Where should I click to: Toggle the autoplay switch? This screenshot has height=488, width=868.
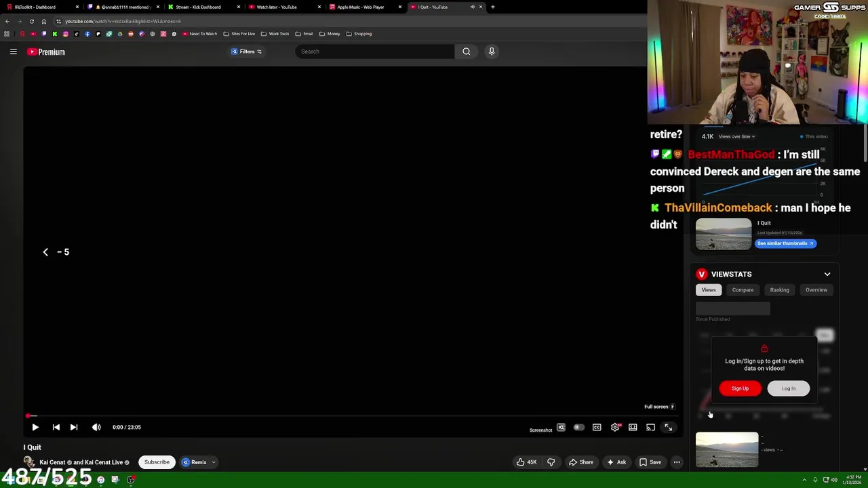(x=578, y=428)
